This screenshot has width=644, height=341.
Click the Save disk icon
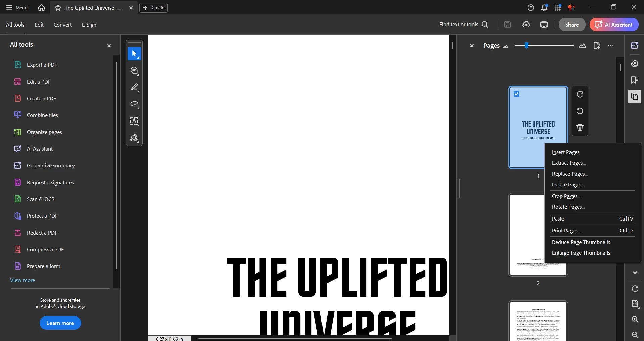click(x=508, y=25)
